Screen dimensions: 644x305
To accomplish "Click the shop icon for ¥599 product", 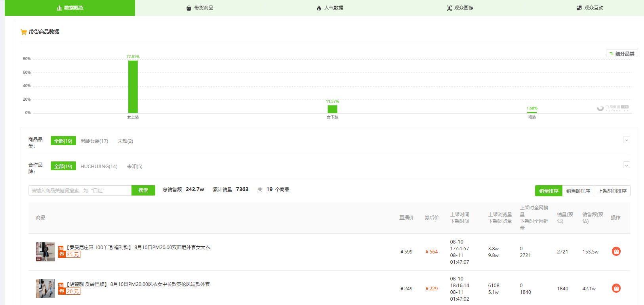I will 616,251.
